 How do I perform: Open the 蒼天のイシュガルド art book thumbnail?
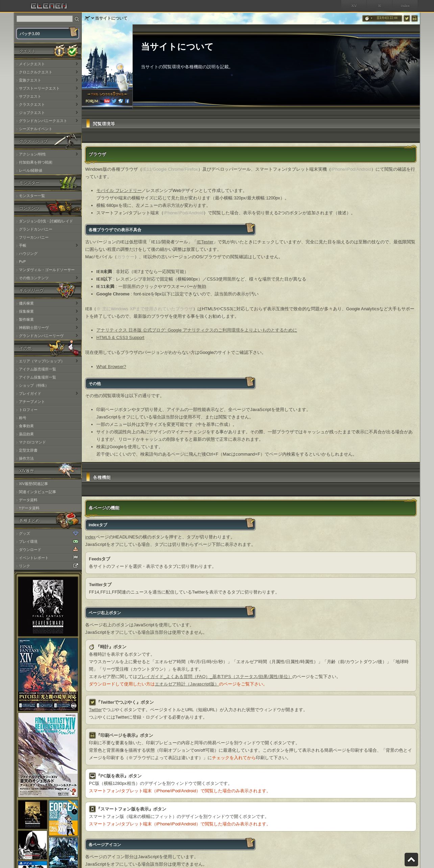pos(48,755)
